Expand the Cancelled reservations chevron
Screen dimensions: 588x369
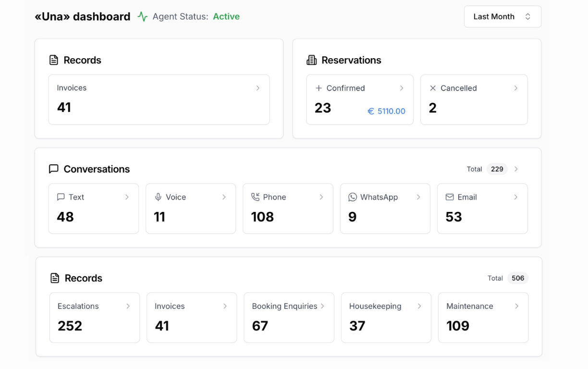pos(516,88)
